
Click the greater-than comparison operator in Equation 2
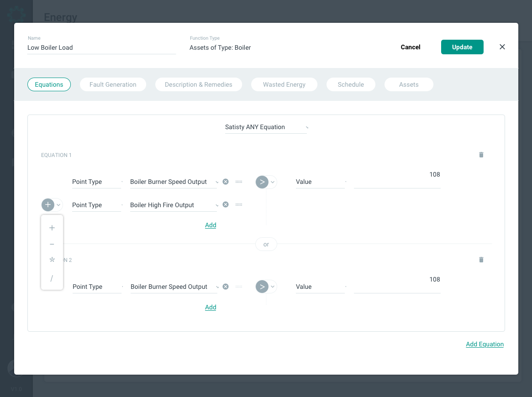(x=261, y=287)
